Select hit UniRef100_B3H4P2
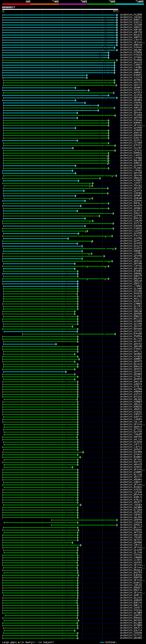Image resolution: width=146 pixels, height=644 pixels. pos(131,75)
